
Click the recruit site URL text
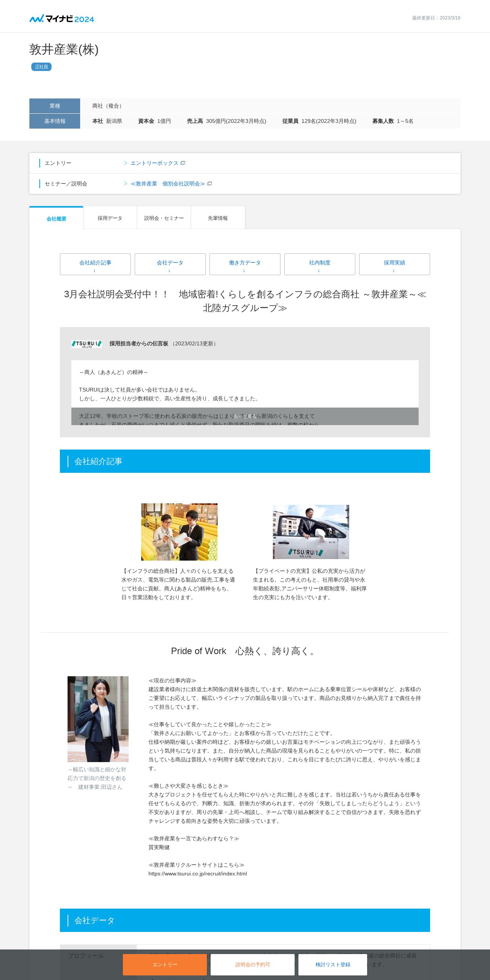click(198, 874)
